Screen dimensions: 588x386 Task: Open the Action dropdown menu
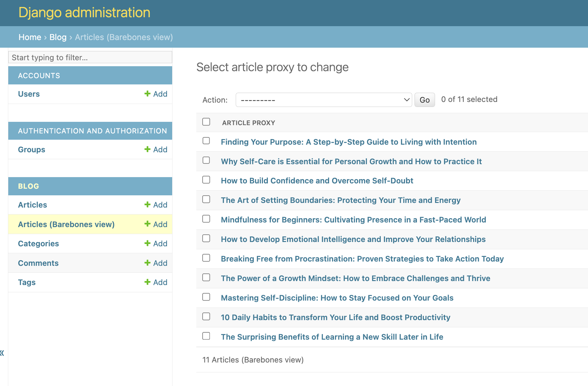click(323, 100)
